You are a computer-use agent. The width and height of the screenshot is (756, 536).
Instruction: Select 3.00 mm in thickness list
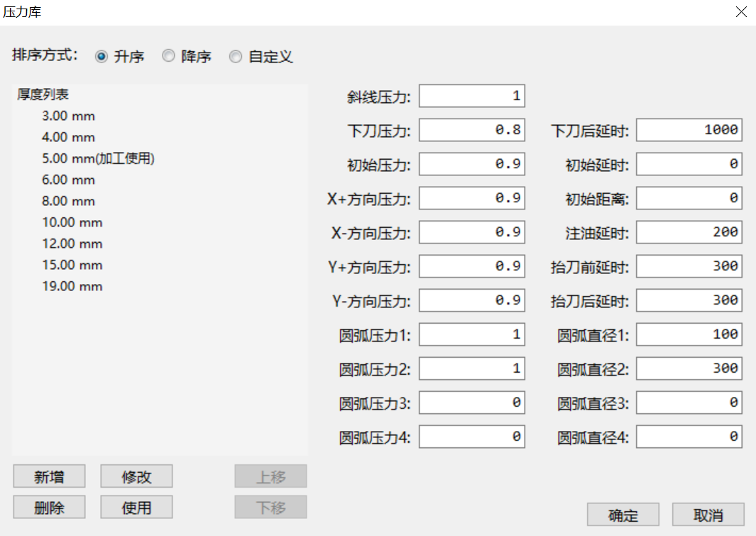point(68,116)
